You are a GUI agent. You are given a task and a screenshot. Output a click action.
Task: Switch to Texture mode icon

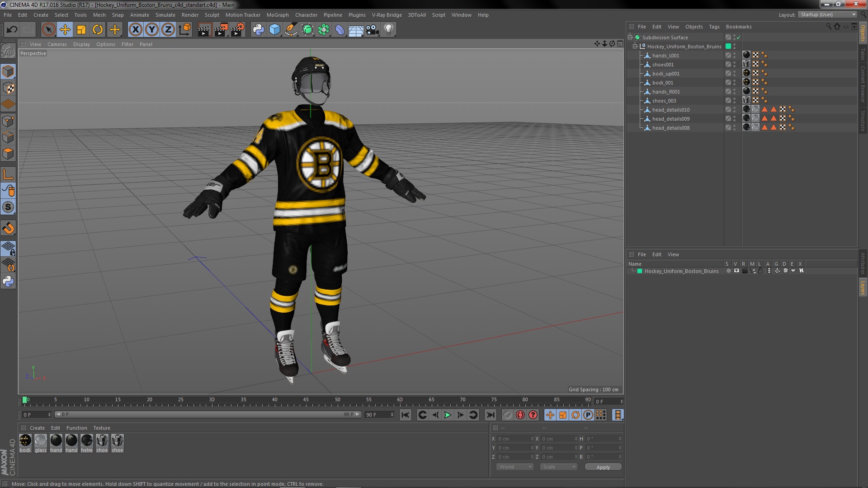tap(8, 88)
